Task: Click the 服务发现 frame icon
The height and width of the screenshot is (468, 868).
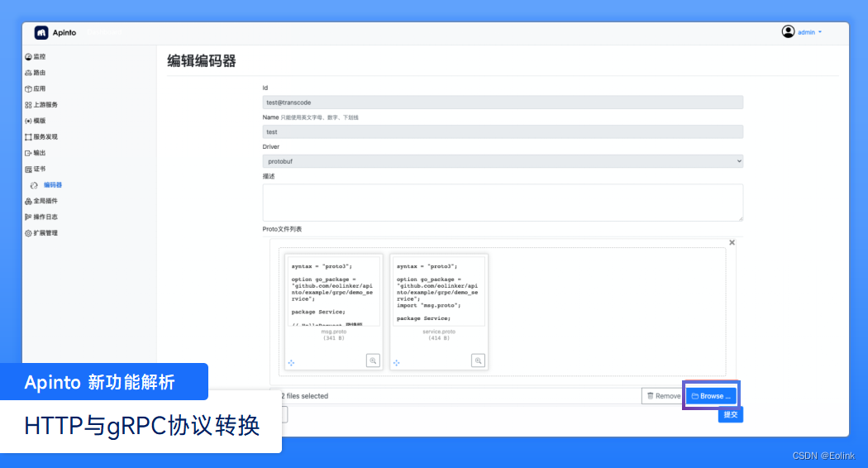Action: (x=28, y=137)
